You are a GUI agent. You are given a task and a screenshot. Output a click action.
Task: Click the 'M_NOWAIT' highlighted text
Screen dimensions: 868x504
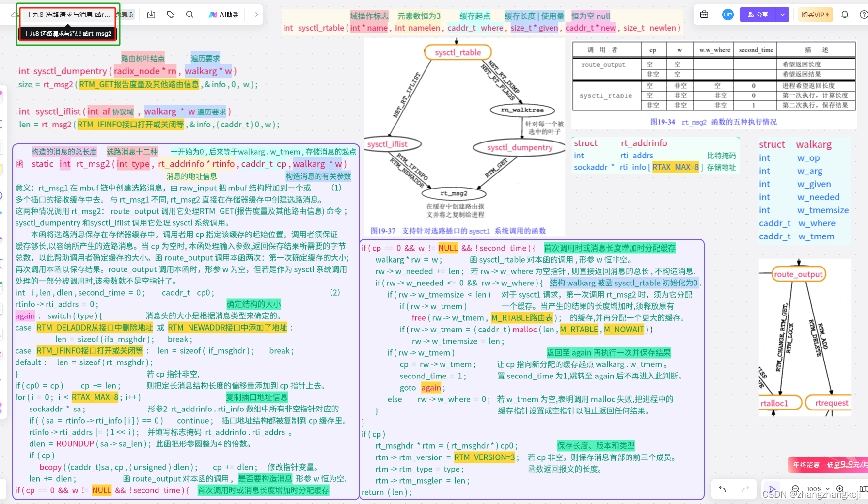coord(624,330)
